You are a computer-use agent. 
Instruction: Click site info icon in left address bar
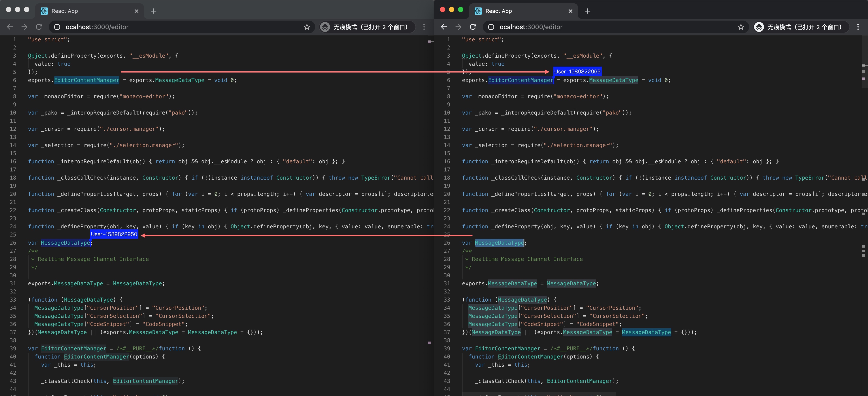[x=57, y=27]
